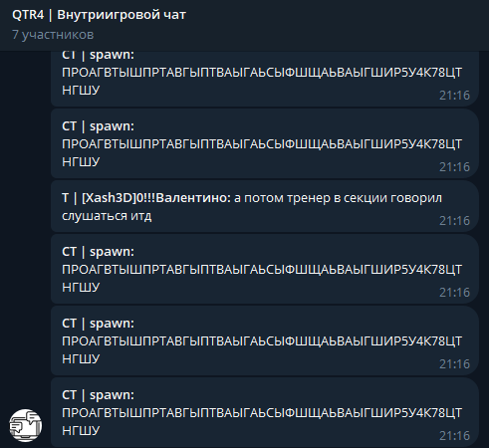
Task: Select the spawn message directly below Валентино's message
Action: pyautogui.click(x=265, y=269)
